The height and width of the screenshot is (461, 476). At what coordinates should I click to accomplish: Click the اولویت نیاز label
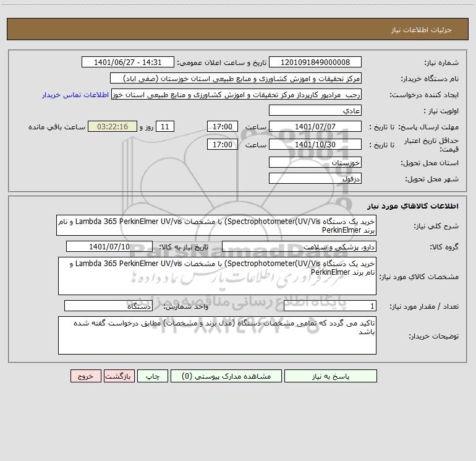441,111
